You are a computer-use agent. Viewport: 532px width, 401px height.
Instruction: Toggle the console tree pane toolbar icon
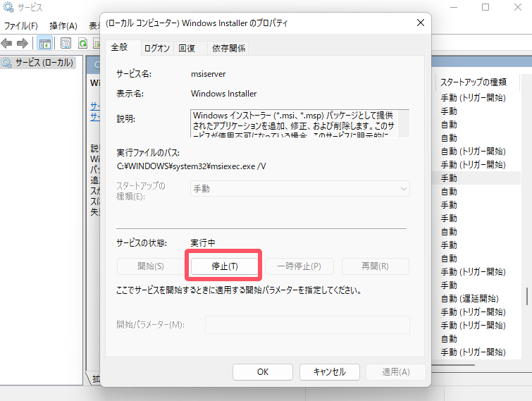(x=45, y=43)
